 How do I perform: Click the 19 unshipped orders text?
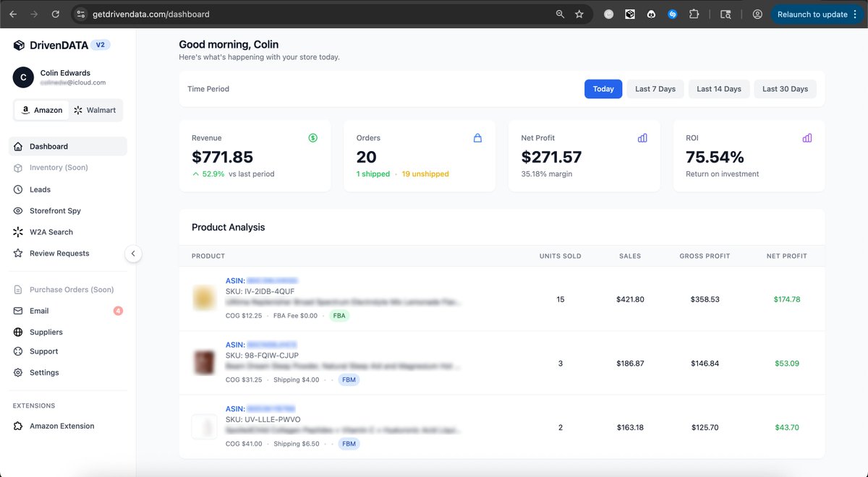[x=425, y=174]
